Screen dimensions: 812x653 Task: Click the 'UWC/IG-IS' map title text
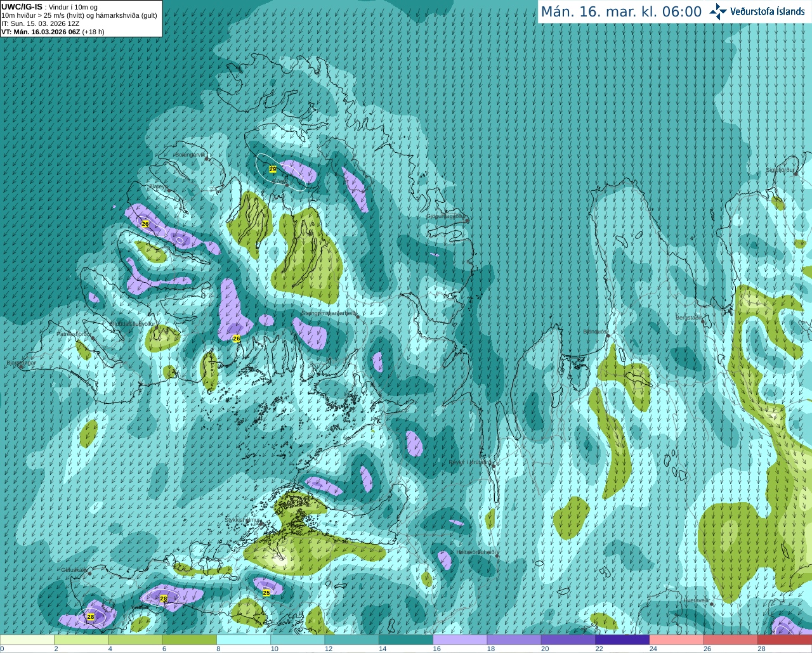click(x=22, y=6)
